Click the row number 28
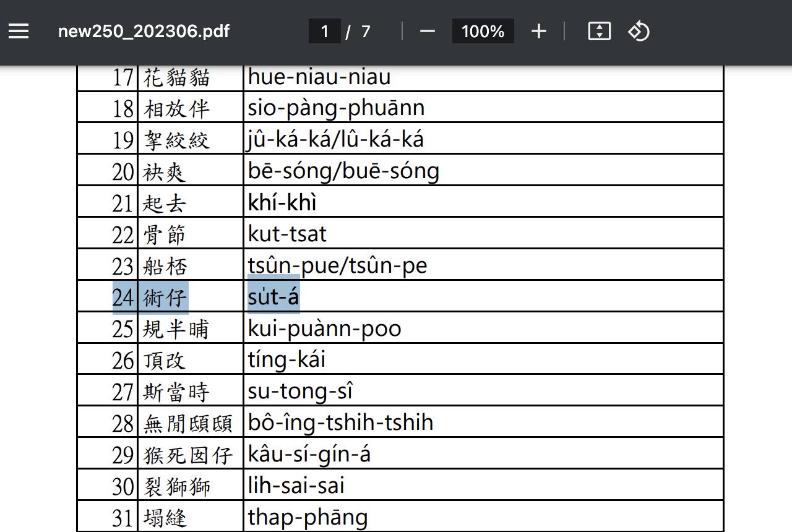This screenshot has width=792, height=532. (x=123, y=424)
